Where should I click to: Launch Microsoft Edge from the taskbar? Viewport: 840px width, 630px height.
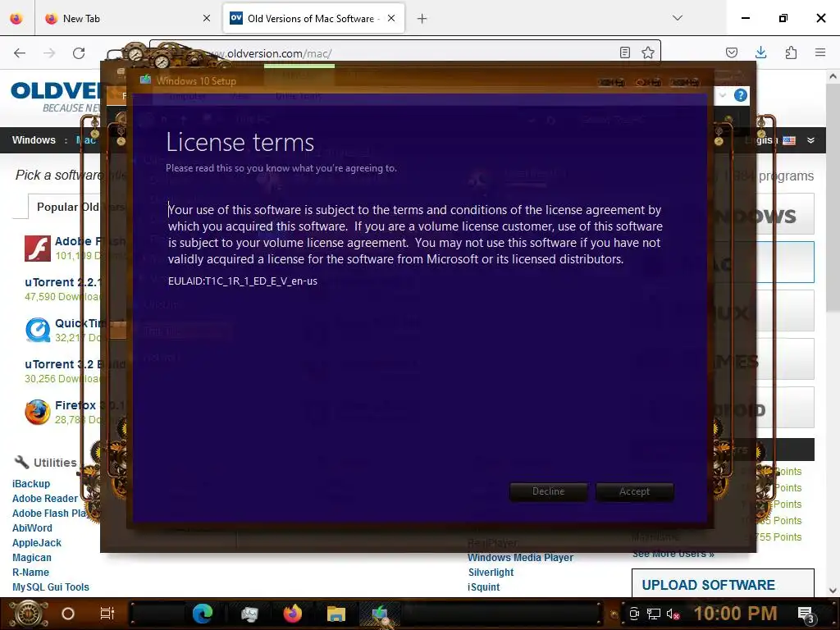(203, 614)
